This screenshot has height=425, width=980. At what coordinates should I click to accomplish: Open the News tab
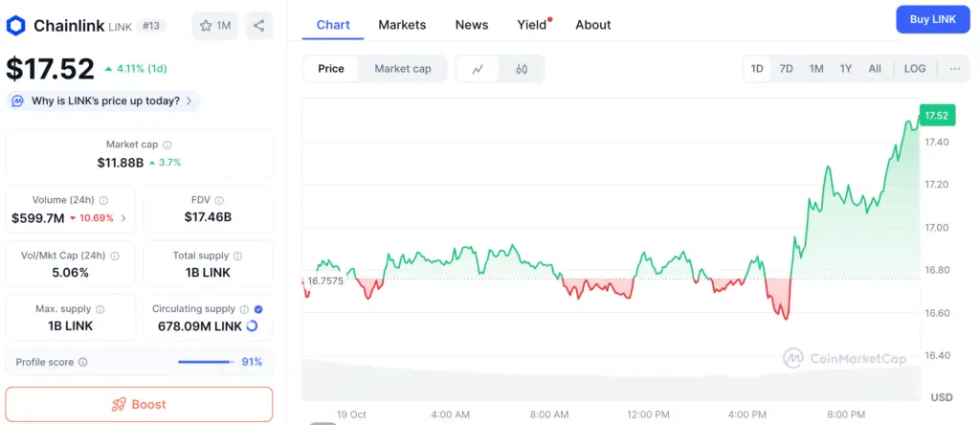point(472,25)
